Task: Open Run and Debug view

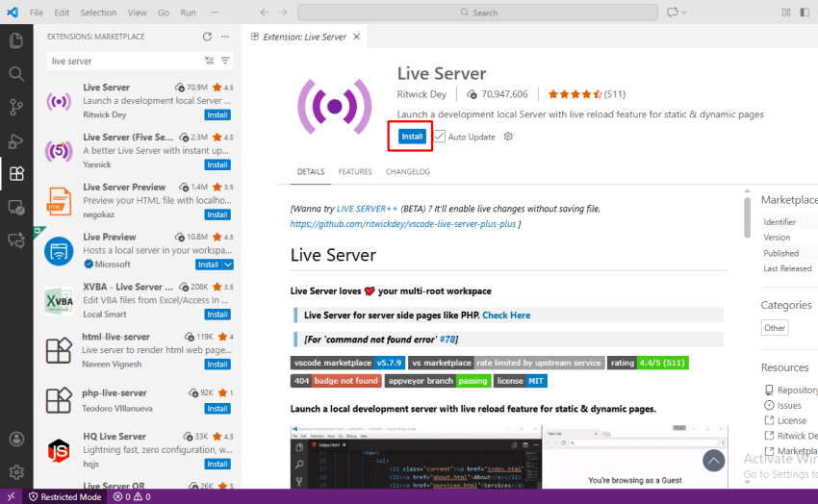Action: [x=16, y=140]
